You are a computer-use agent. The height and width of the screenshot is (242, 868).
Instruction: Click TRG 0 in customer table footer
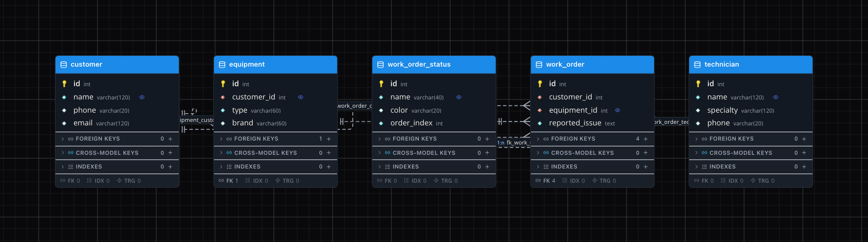[x=129, y=181]
